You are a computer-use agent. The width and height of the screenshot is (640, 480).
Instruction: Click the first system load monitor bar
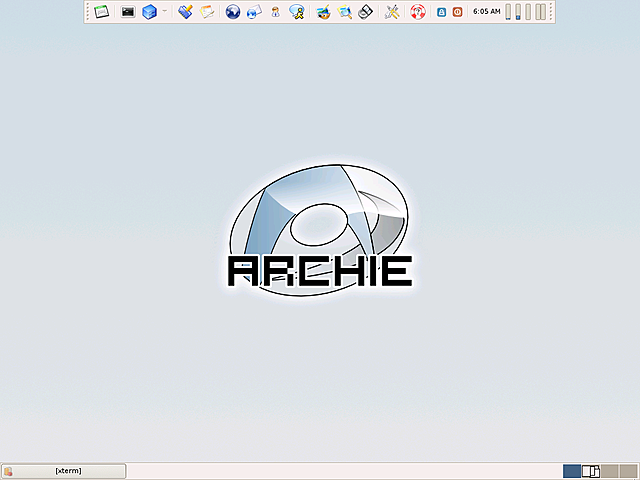pos(508,12)
